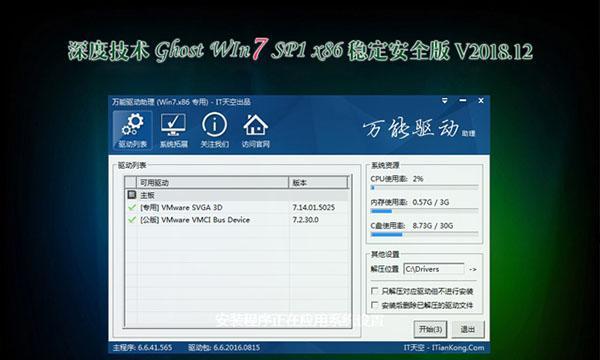Toggle the green check for VMware SVGA 3D
600x360 pixels.
[132, 208]
